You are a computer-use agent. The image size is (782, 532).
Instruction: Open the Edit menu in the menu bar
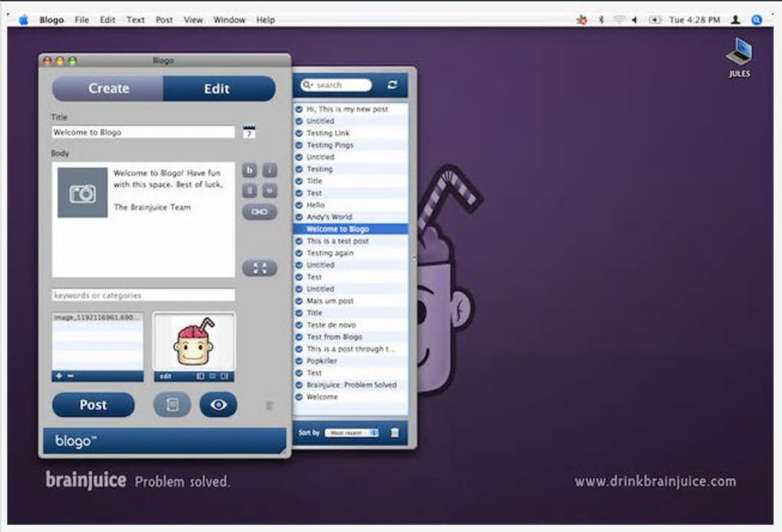point(107,20)
